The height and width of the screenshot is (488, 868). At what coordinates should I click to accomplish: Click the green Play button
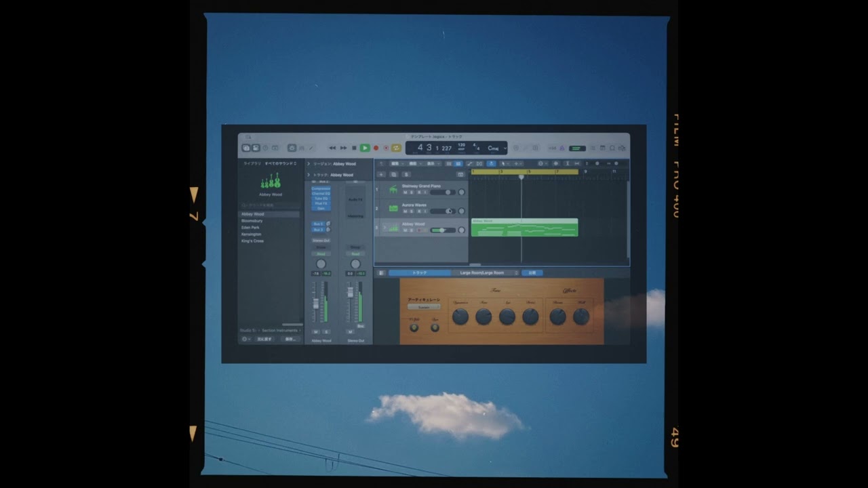[x=365, y=148]
